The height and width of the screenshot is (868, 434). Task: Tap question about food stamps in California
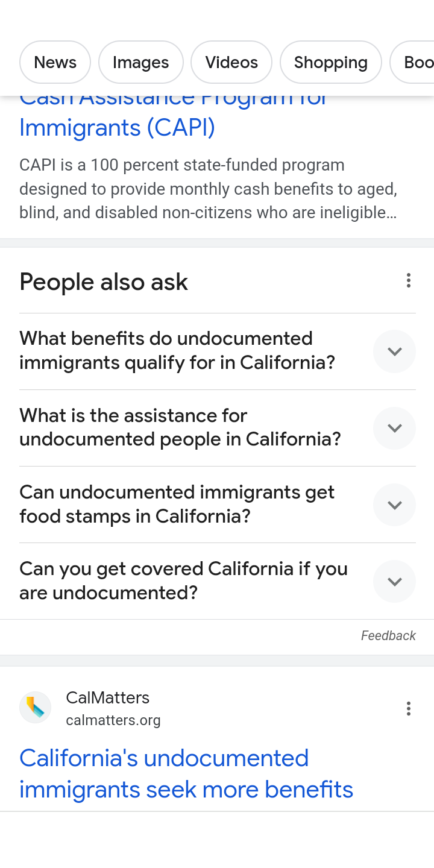click(x=177, y=505)
